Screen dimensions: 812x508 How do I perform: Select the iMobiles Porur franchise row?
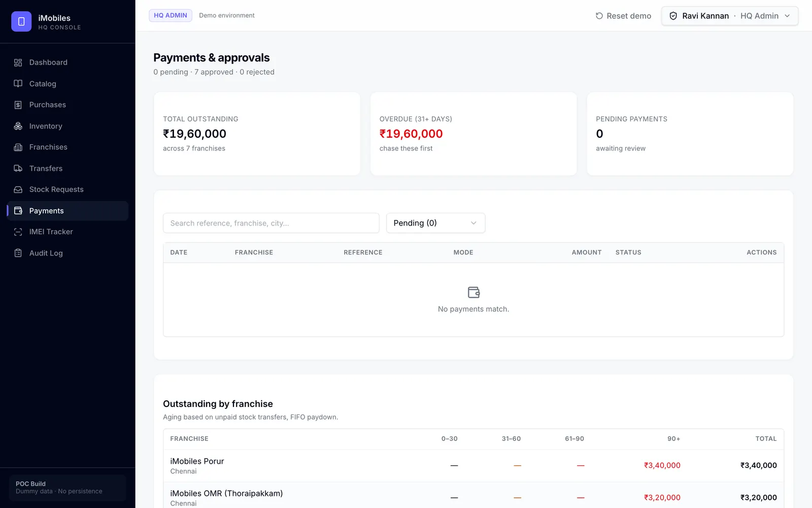[473, 466]
